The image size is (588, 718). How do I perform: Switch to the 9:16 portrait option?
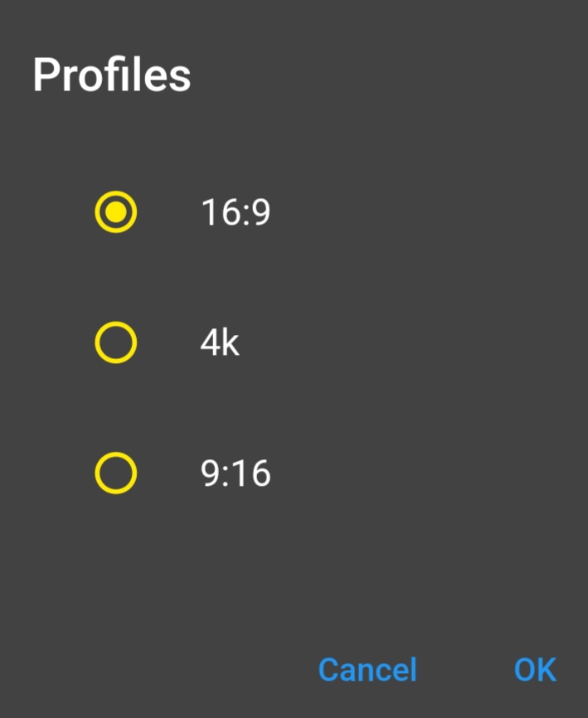[115, 473]
